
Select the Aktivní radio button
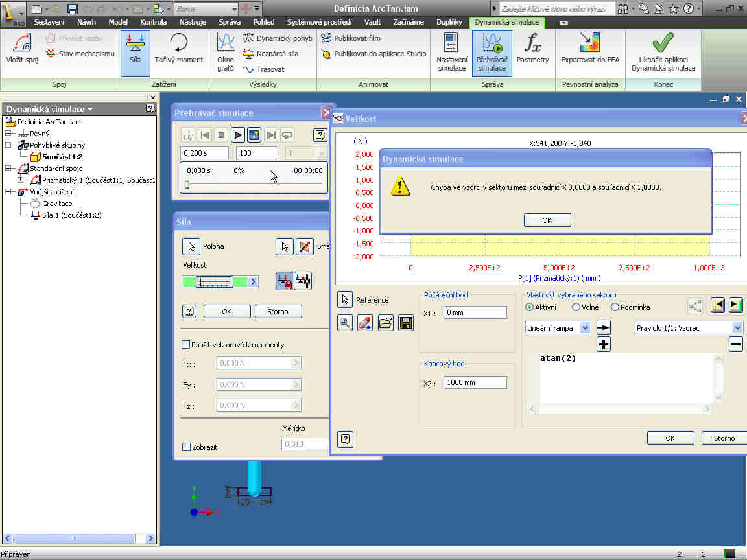[x=529, y=307]
